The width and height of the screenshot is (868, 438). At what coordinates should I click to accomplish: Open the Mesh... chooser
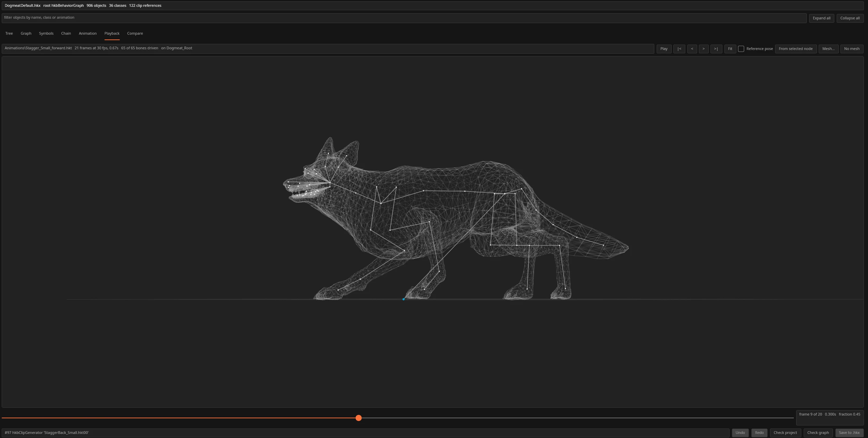(828, 49)
